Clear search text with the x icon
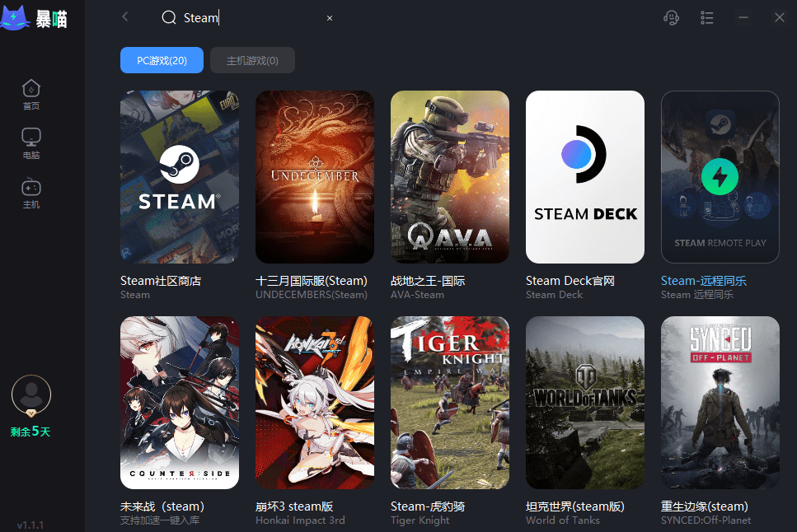This screenshot has height=532, width=797. (330, 18)
